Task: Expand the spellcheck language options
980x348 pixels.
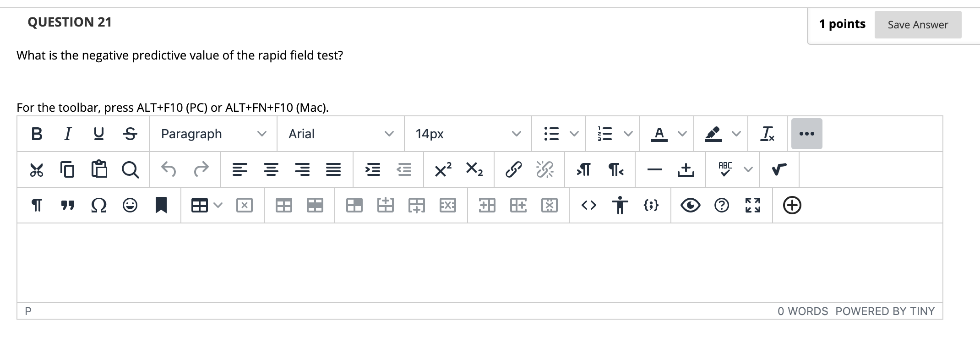Action: (x=748, y=169)
